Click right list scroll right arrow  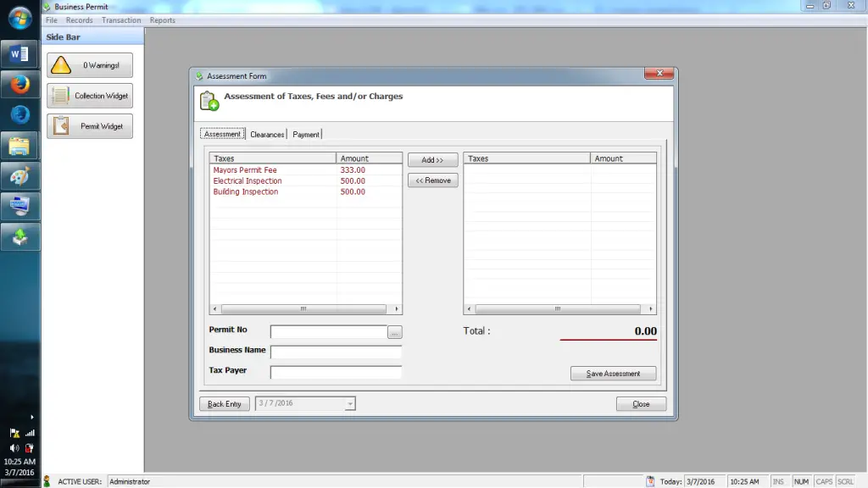pyautogui.click(x=650, y=308)
